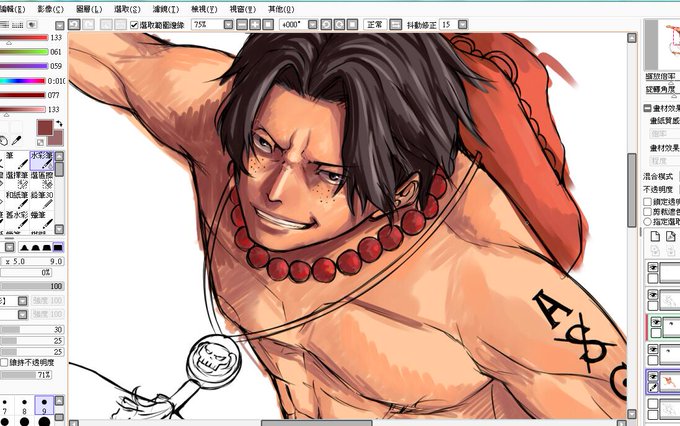680x426 pixels.
Task: Open the 濾鏡(T) menu
Action: (x=166, y=9)
